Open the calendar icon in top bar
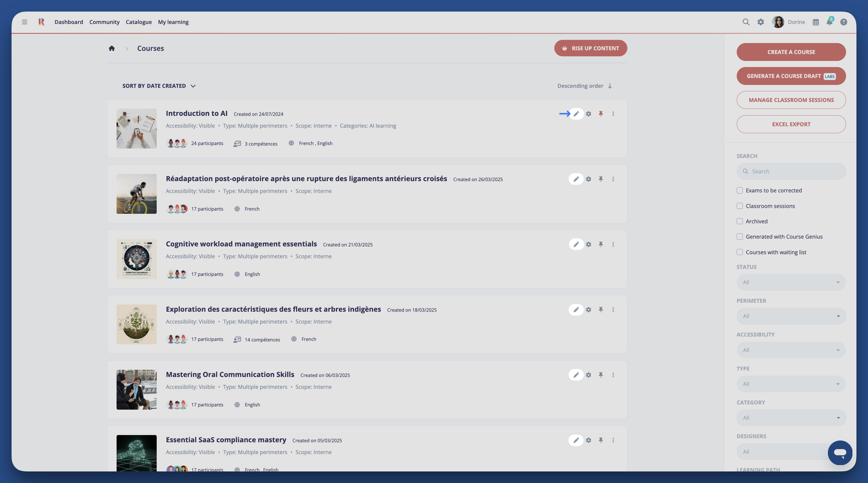Screen dimensions: 868x483 [x=815, y=22]
